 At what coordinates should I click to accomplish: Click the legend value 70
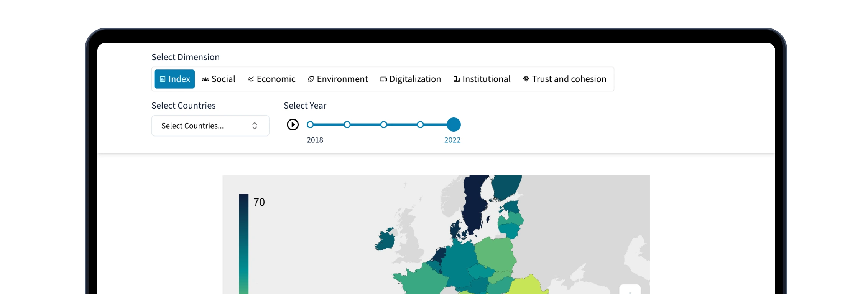click(259, 202)
